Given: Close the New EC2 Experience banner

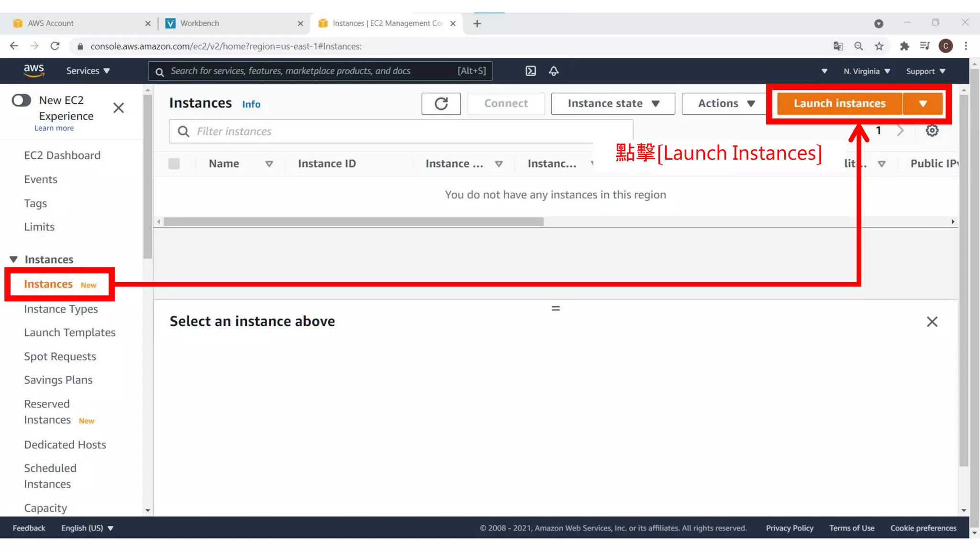Looking at the screenshot, I should [119, 108].
